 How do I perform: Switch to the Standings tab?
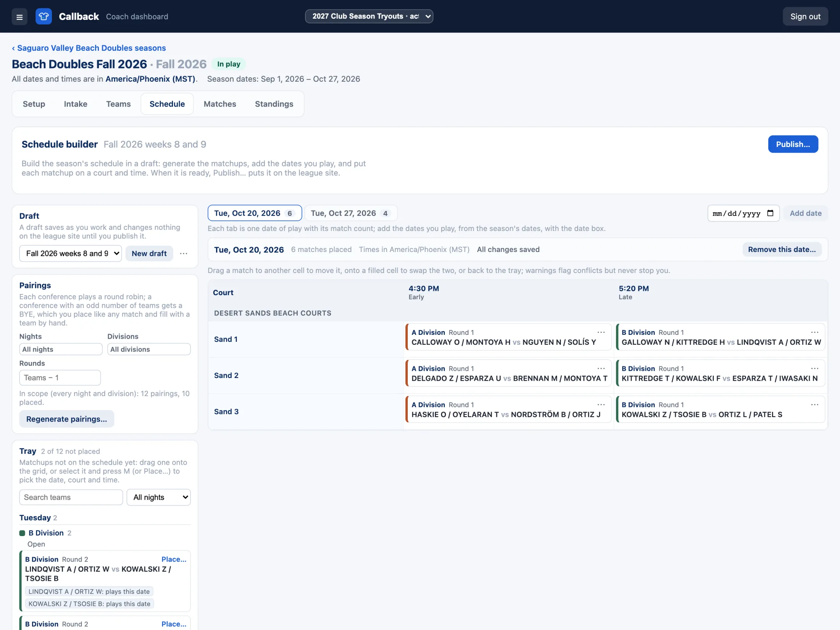(x=274, y=104)
